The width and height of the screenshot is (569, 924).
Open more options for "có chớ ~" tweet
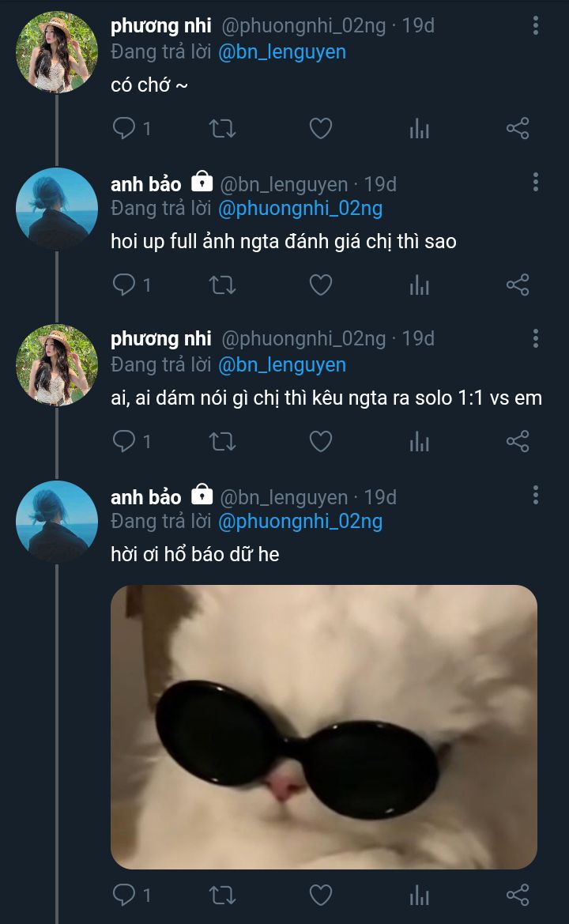pos(536,26)
